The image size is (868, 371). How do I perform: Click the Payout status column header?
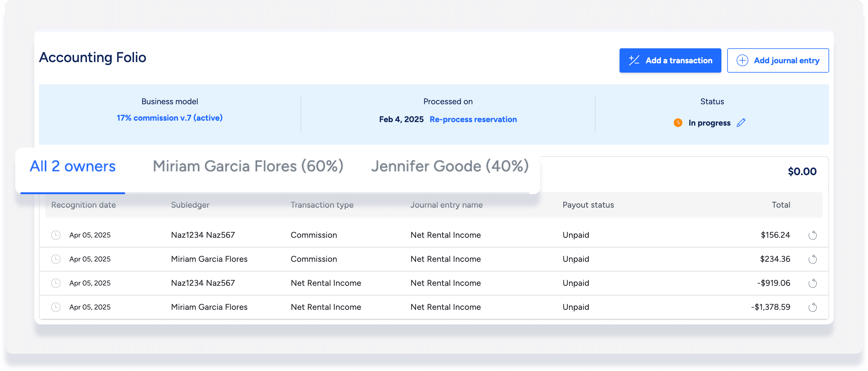coord(588,205)
